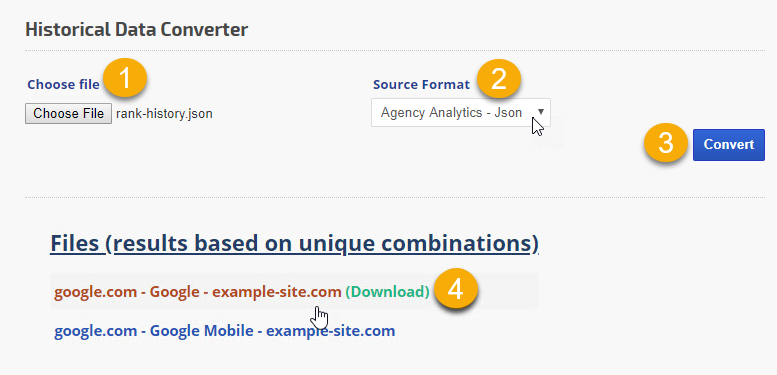Open google.com - Google - example-site.com result
777x375 pixels.
coord(198,292)
